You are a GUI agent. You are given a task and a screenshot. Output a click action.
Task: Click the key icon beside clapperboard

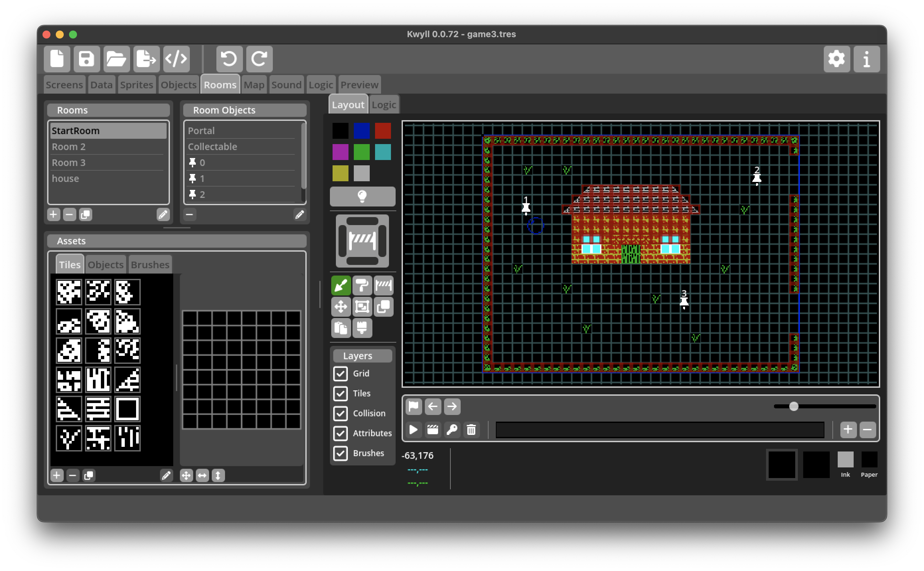point(452,429)
